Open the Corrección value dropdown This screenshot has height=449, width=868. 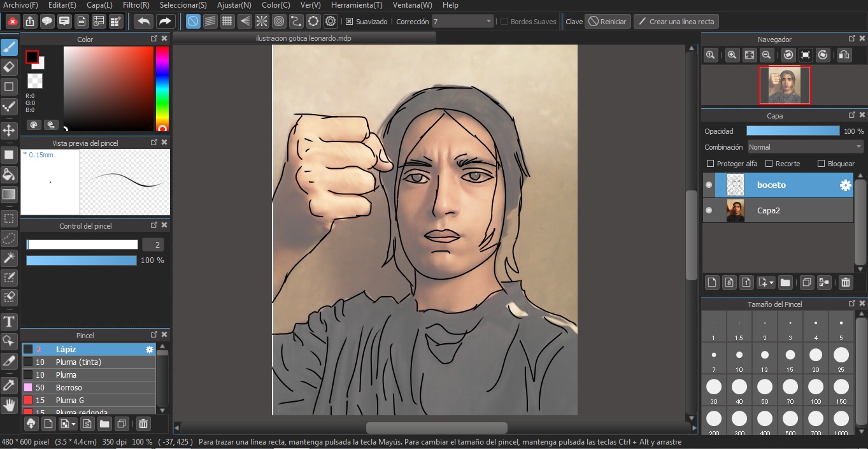[x=463, y=21]
